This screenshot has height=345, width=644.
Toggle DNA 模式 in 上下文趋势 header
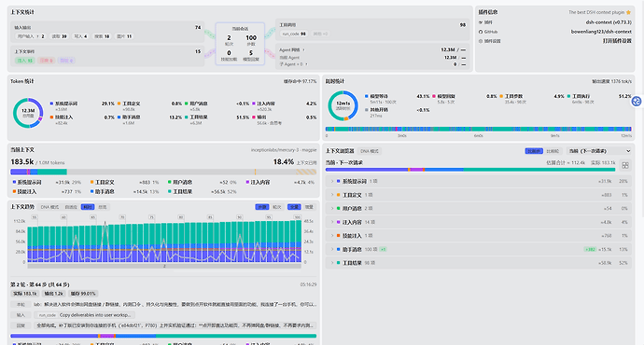click(49, 207)
